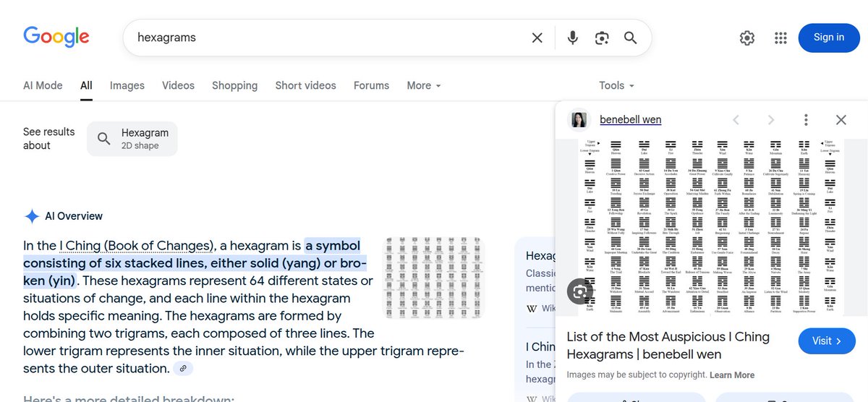Image resolution: width=868 pixels, height=402 pixels.
Task: Search inside image with Lens button
Action: [579, 291]
